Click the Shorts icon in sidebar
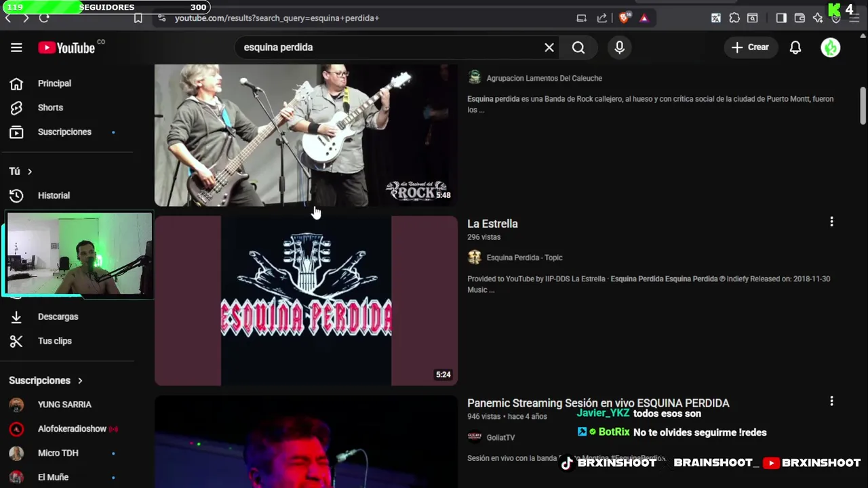The image size is (868, 488). (16, 108)
